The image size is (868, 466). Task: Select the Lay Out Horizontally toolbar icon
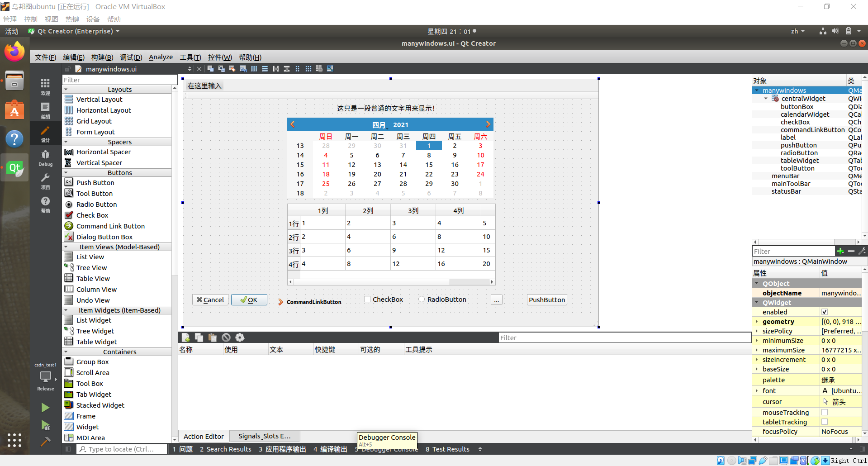coord(254,68)
